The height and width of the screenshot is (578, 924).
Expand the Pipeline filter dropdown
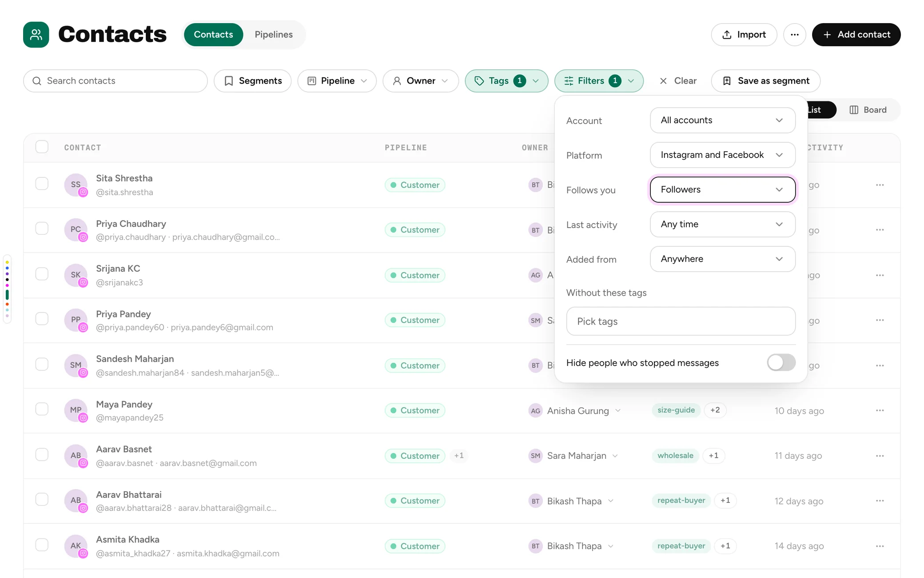coord(337,81)
